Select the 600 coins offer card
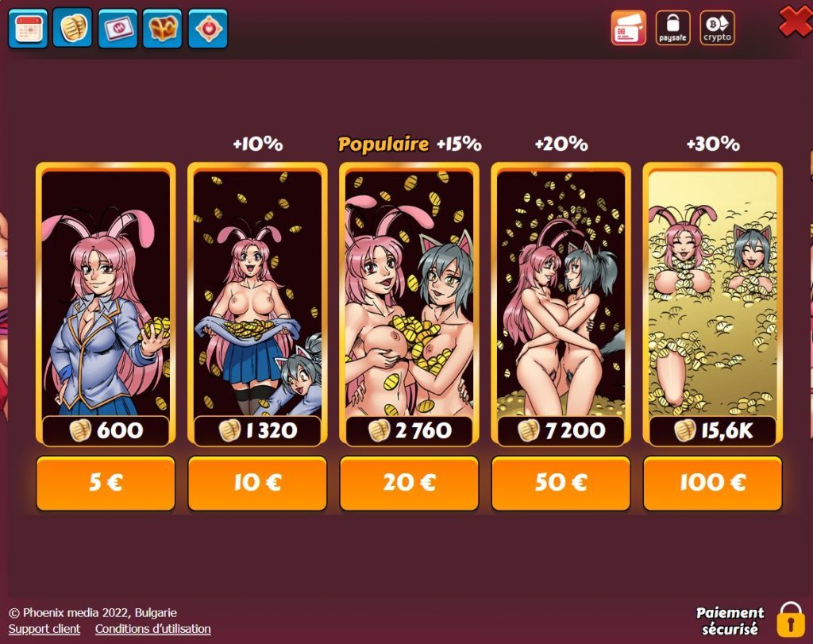 [x=106, y=304]
